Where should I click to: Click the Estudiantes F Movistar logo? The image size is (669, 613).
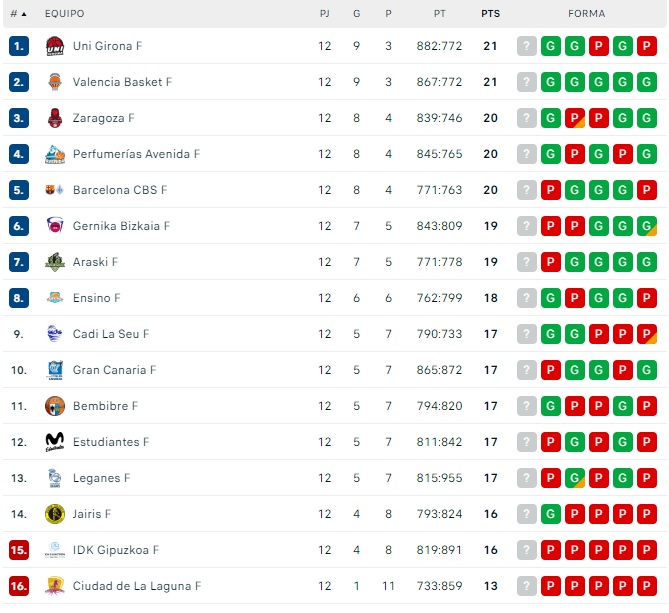[55, 442]
